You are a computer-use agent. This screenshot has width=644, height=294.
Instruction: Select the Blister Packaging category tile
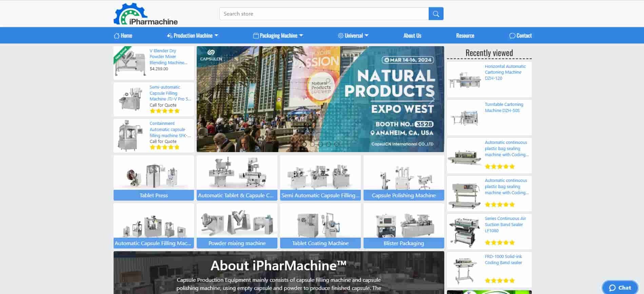404,226
